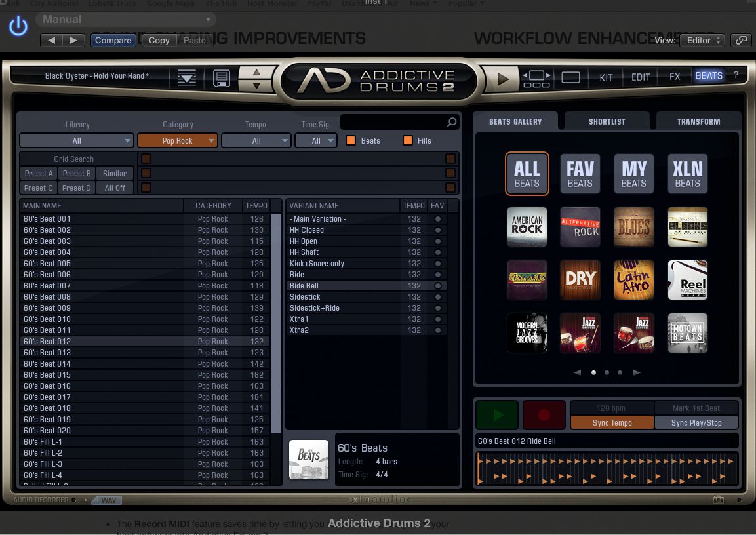The image size is (756, 535).
Task: Click the help question mark icon
Action: 736,75
